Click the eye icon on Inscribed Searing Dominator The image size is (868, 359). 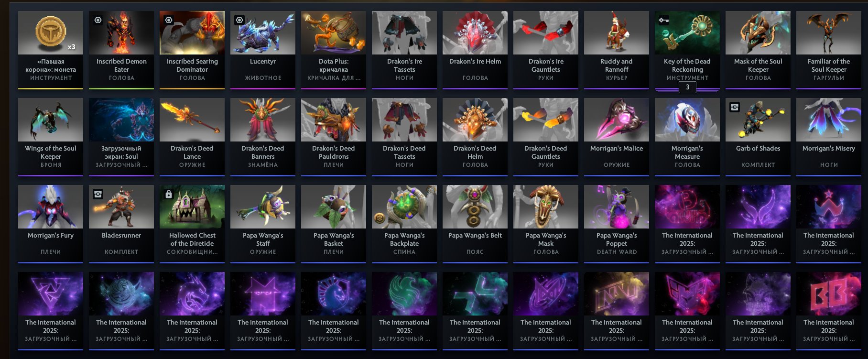(169, 20)
